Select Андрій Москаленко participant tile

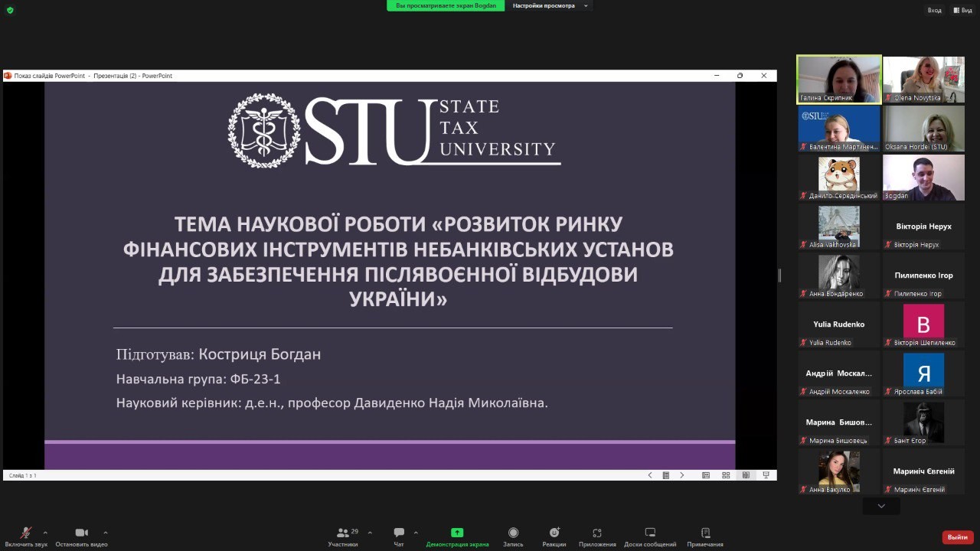coord(839,373)
